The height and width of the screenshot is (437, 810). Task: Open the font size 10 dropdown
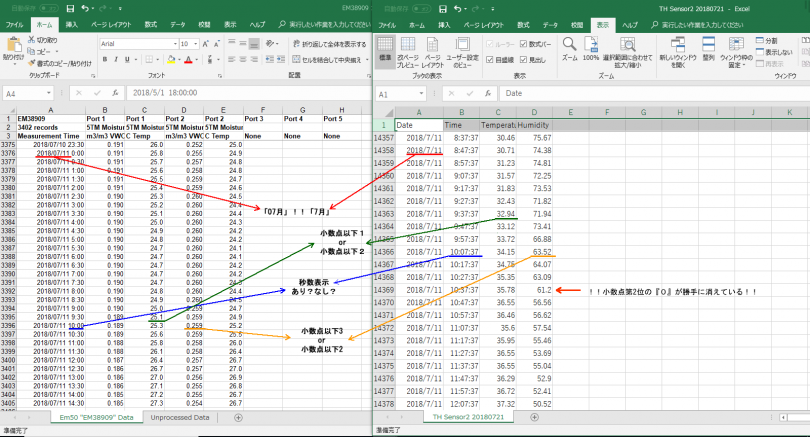[x=196, y=44]
